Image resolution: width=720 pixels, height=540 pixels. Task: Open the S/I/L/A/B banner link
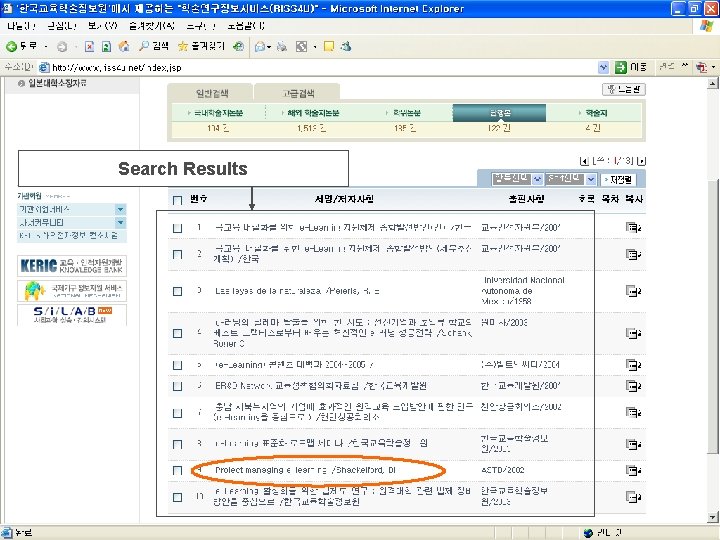pyautogui.click(x=72, y=315)
